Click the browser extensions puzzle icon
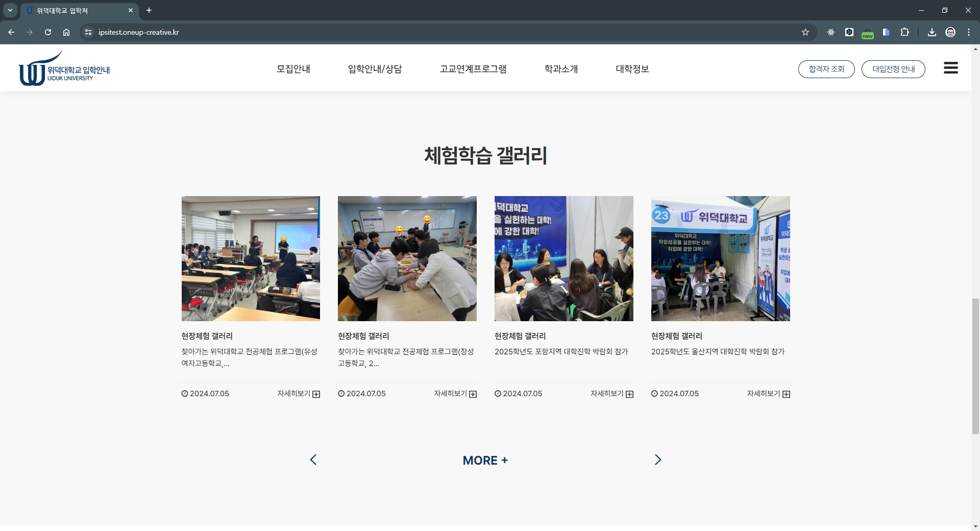Viewport: 980px width, 531px height. 904,32
